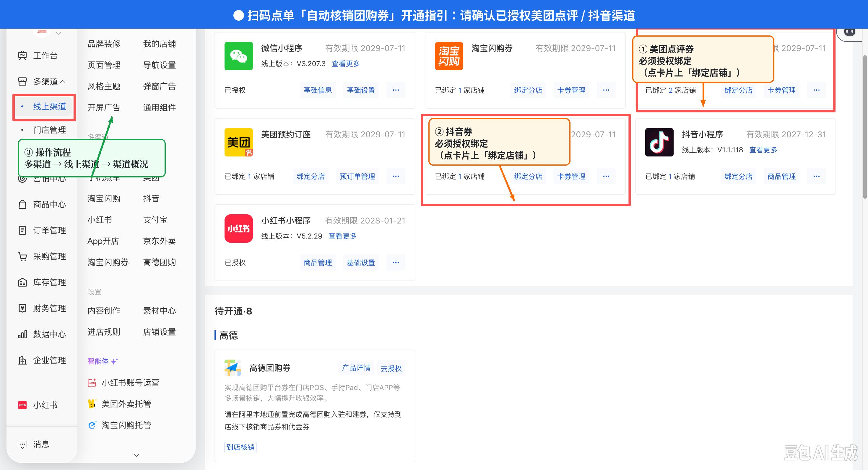Click the 小红书 red sidebar icon

pos(22,405)
